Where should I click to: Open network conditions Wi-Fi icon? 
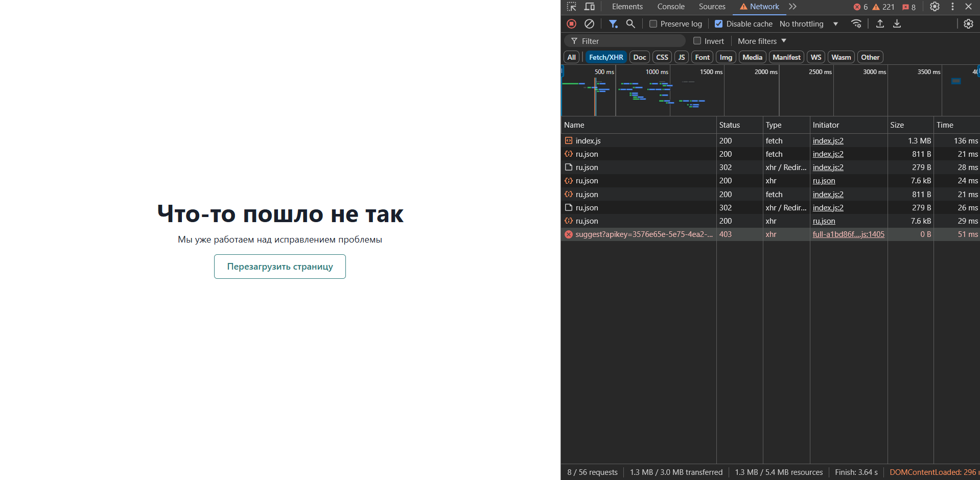pos(856,24)
